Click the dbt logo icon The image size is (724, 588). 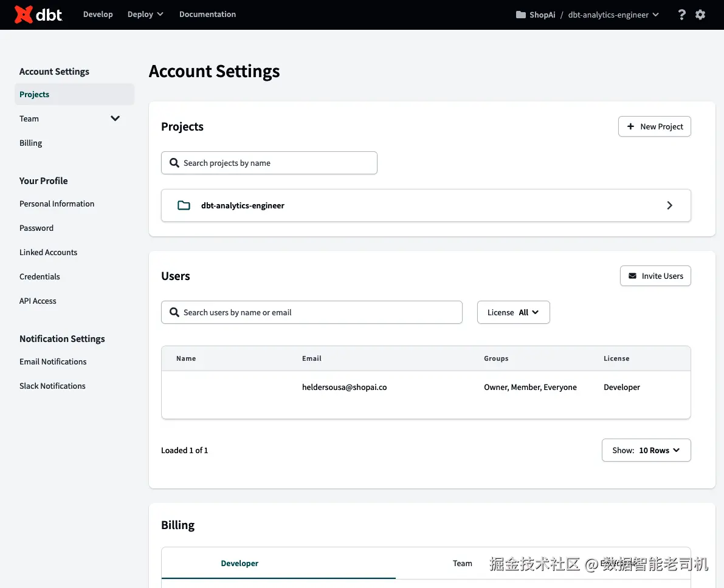tap(24, 15)
